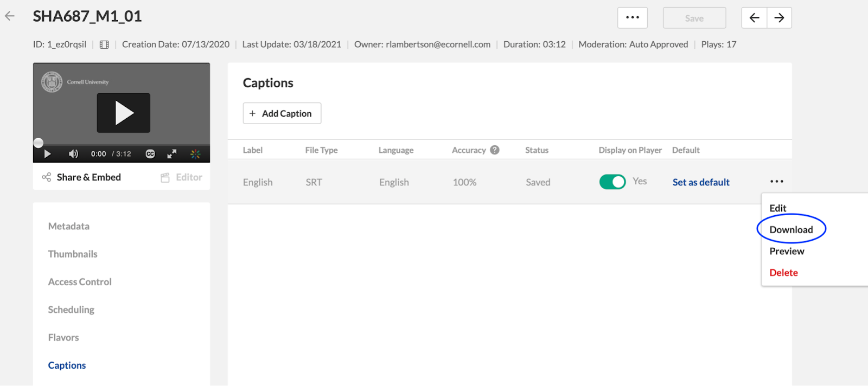
Task: Open the top more-actions ellipsis menu
Action: (633, 18)
